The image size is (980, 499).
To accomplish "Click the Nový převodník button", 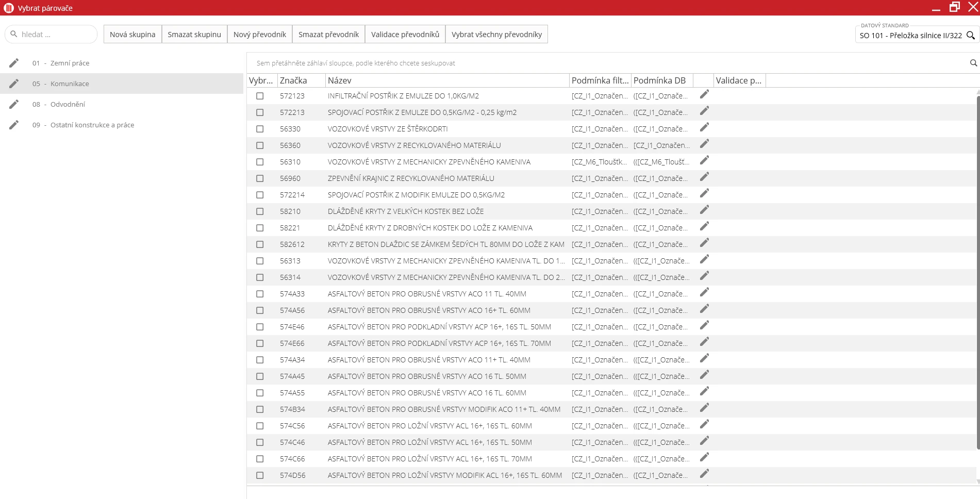I will pos(259,35).
